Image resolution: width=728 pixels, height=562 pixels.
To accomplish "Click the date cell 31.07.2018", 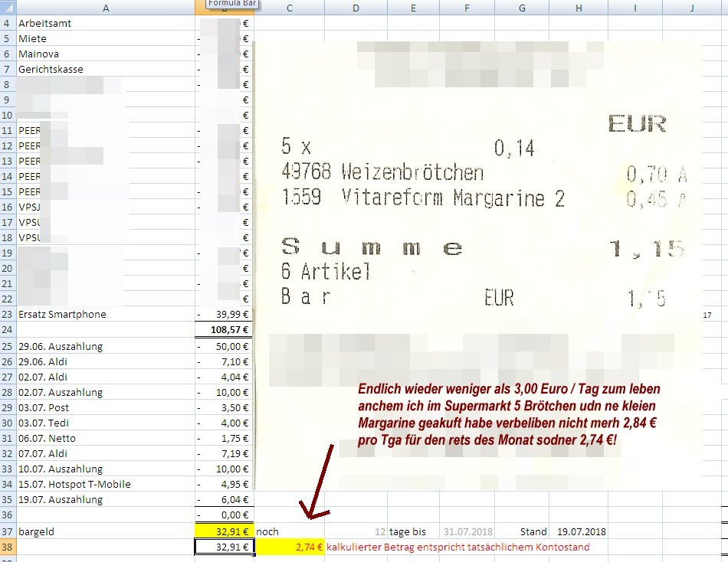I will 467,531.
